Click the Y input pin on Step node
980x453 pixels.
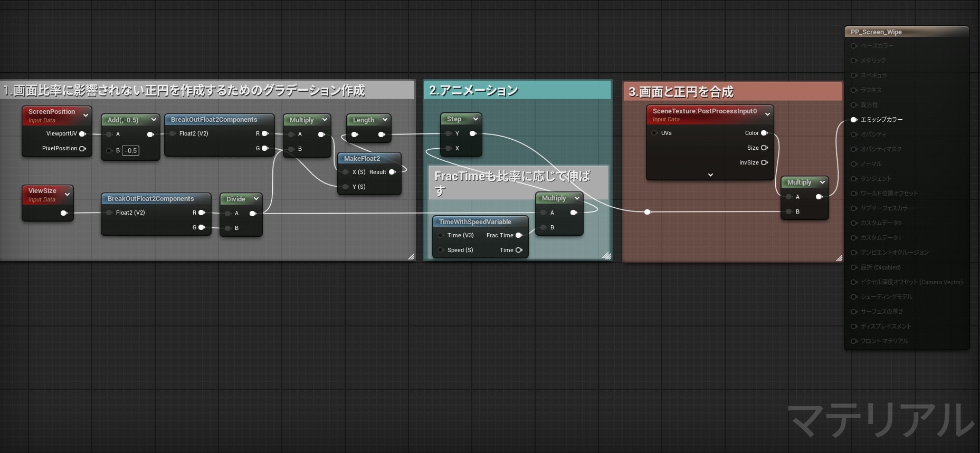(449, 133)
